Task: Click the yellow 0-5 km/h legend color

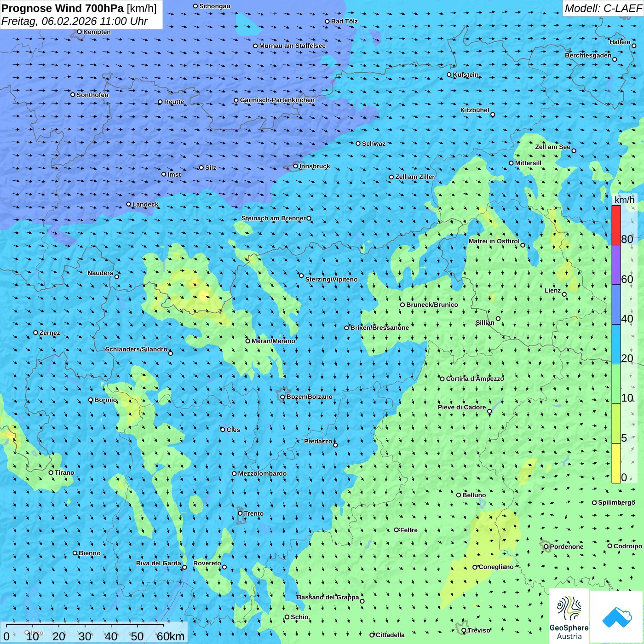Action: click(616, 463)
